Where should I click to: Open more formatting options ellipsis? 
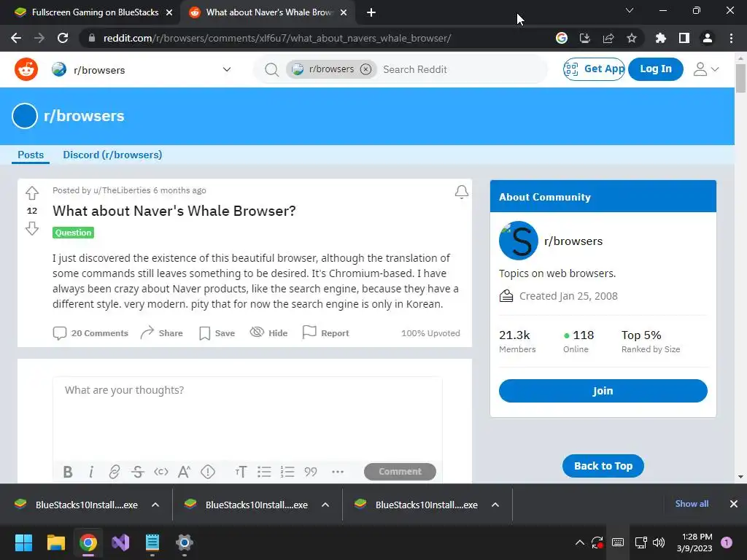pos(338,472)
